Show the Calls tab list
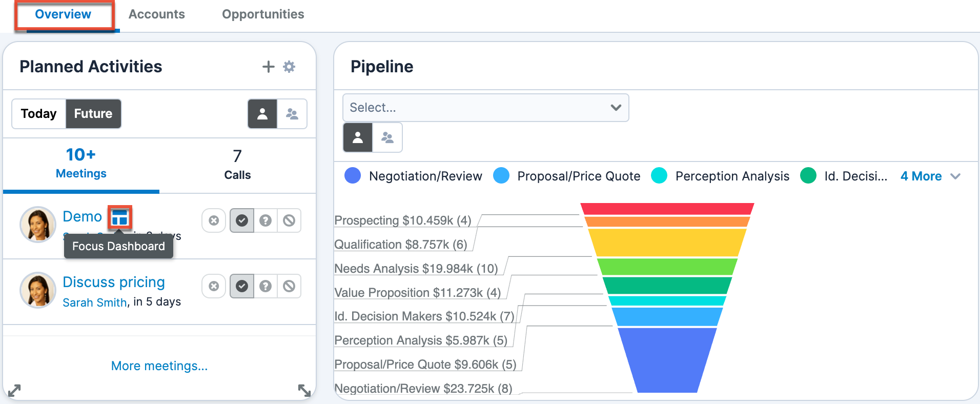Image resolution: width=980 pixels, height=404 pixels. (x=237, y=165)
